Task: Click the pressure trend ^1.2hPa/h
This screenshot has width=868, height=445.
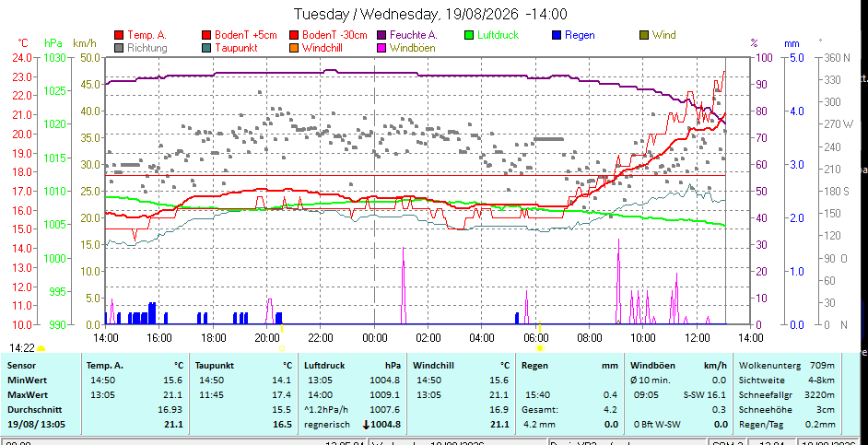Action: click(x=325, y=410)
